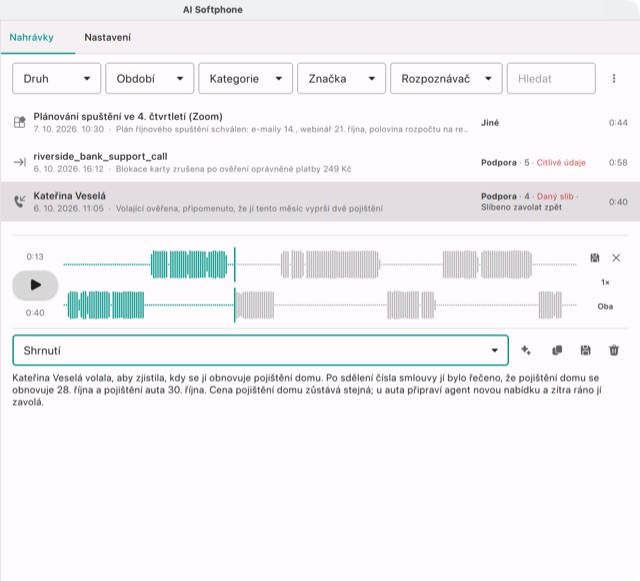Expand the Značka filter dropdown

coord(341,78)
